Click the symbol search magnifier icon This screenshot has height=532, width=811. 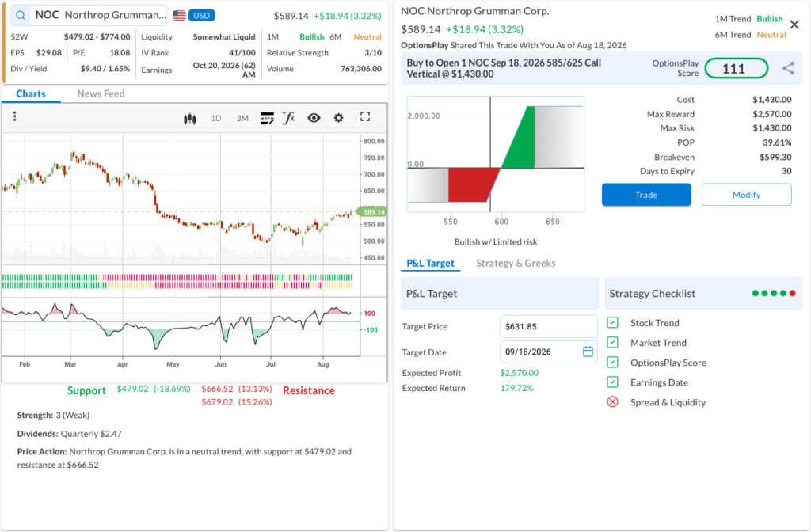coord(20,15)
